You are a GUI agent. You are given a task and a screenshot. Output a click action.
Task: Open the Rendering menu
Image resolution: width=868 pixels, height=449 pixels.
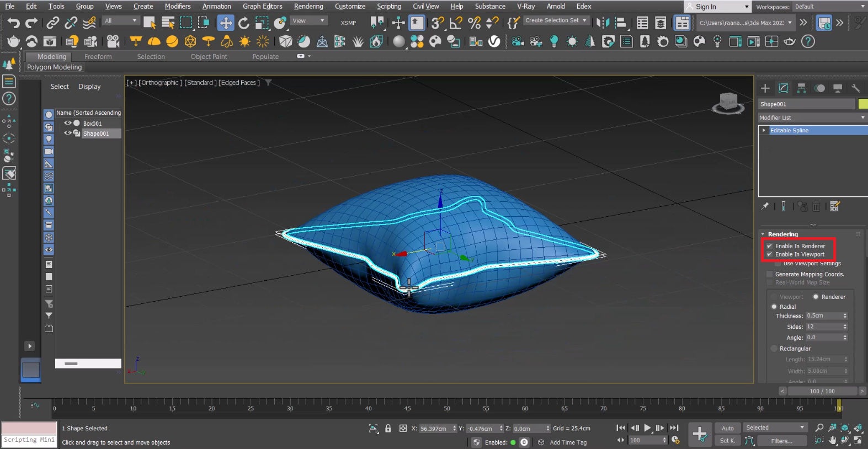click(x=308, y=7)
